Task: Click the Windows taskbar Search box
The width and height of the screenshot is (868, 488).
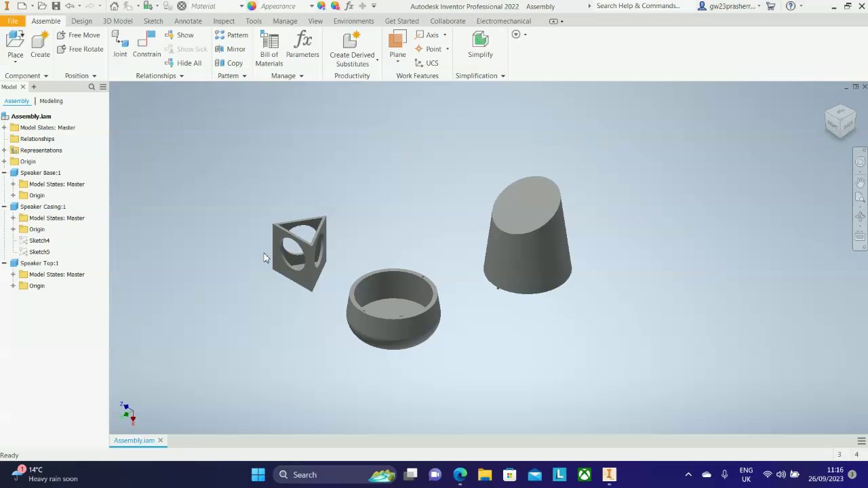Action: (304, 474)
